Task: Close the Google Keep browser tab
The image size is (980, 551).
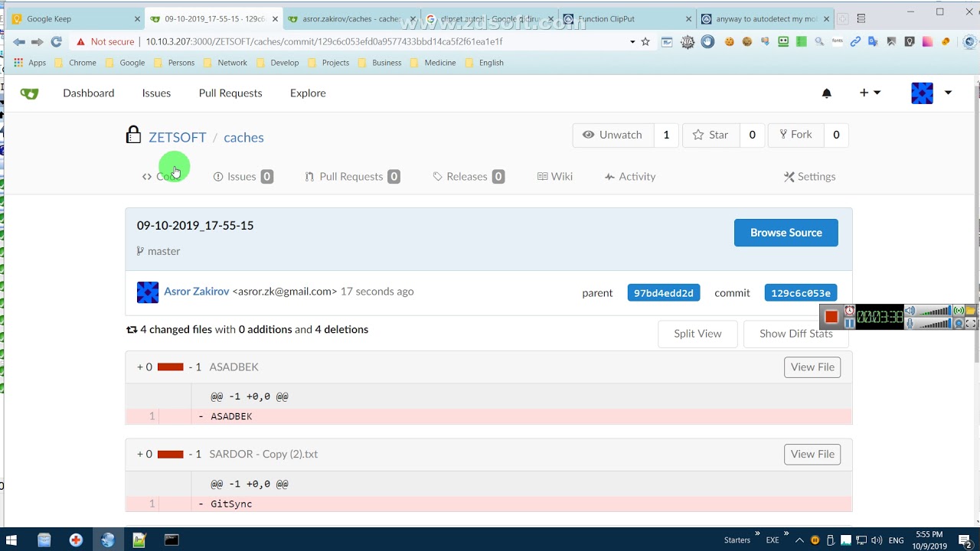Action: (137, 19)
